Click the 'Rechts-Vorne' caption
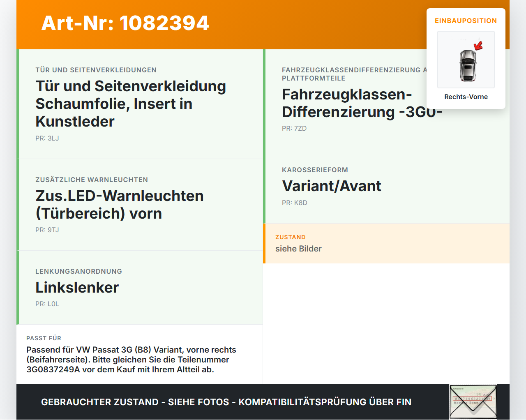Viewport: 526px width, 420px height. point(466,97)
